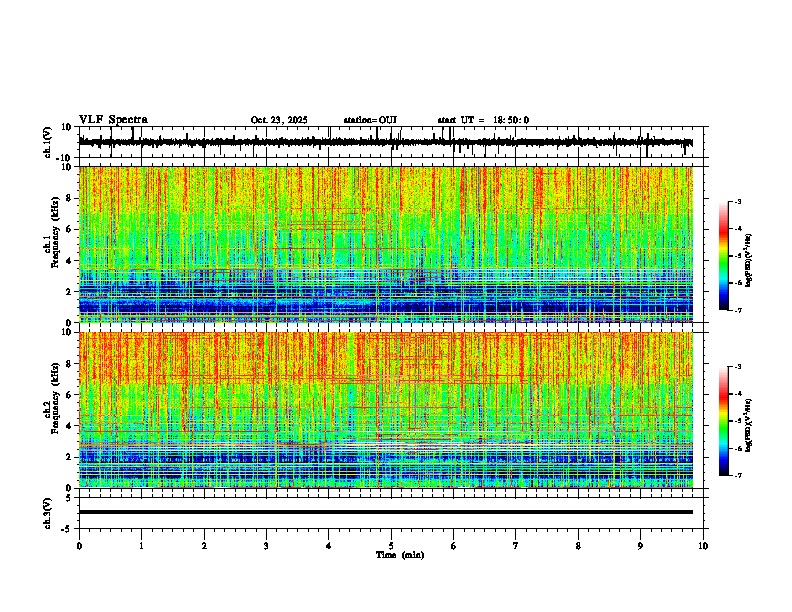Image resolution: width=792 pixels, height=612 pixels.
Task: Click the ch.3 flat voltage trace
Action: pyautogui.click(x=385, y=512)
